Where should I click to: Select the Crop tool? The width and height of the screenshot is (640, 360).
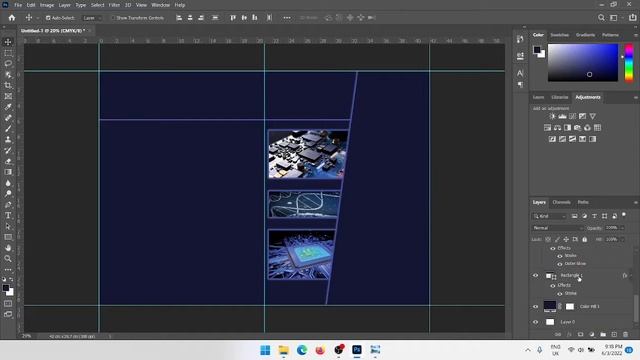[x=8, y=85]
